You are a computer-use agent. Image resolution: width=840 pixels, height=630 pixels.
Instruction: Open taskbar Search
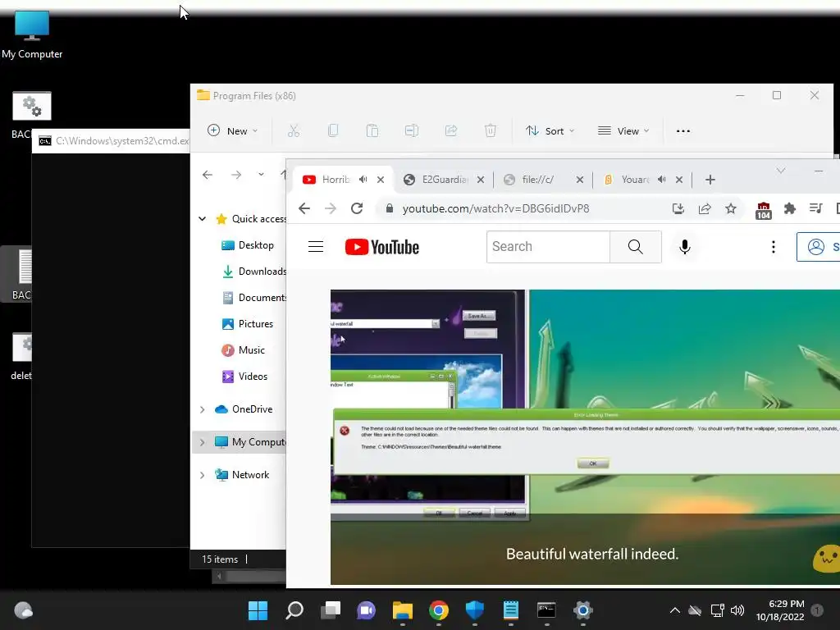[294, 610]
